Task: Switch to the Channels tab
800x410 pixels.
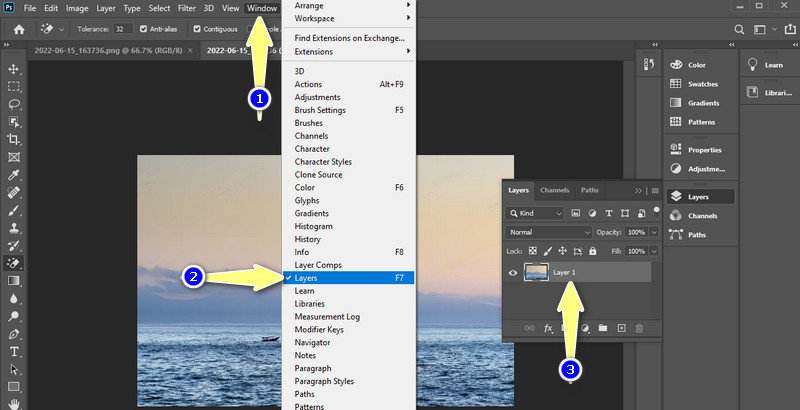Action: click(x=554, y=190)
